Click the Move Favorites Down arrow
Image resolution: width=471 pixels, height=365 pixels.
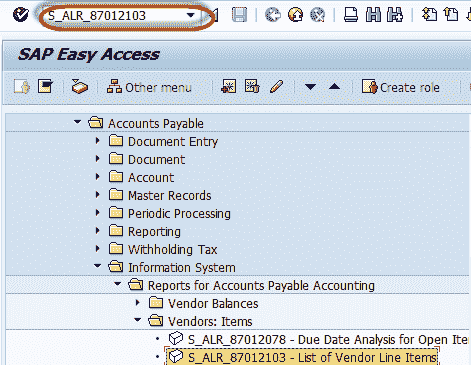click(310, 87)
